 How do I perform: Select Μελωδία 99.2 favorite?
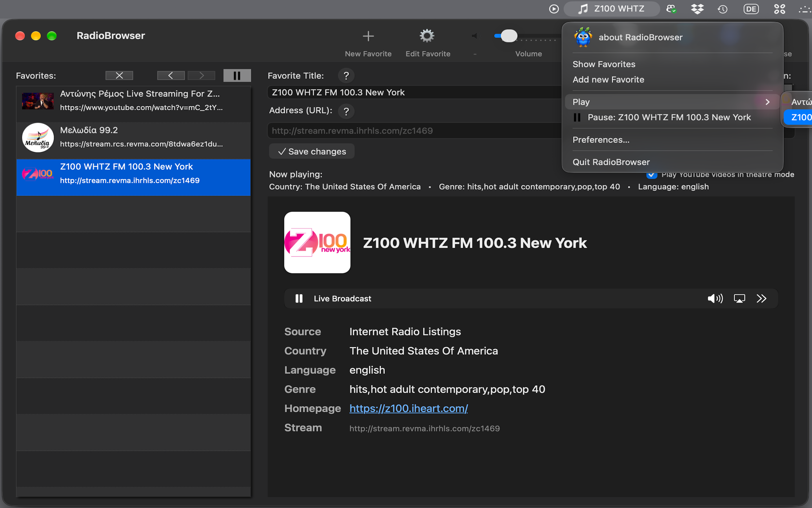click(133, 141)
